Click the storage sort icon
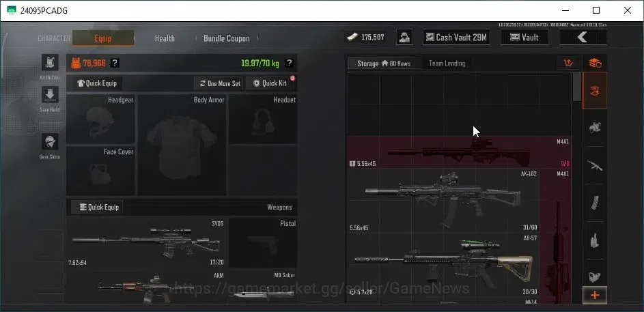 coord(568,63)
